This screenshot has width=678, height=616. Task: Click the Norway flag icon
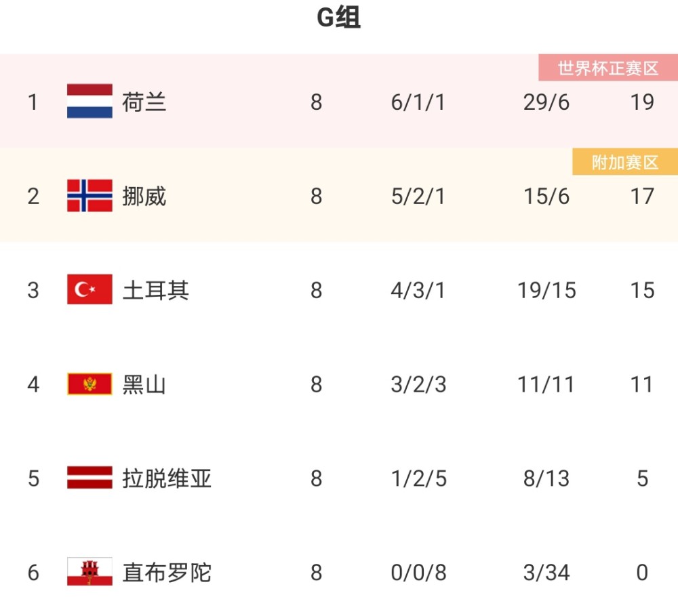coord(89,195)
